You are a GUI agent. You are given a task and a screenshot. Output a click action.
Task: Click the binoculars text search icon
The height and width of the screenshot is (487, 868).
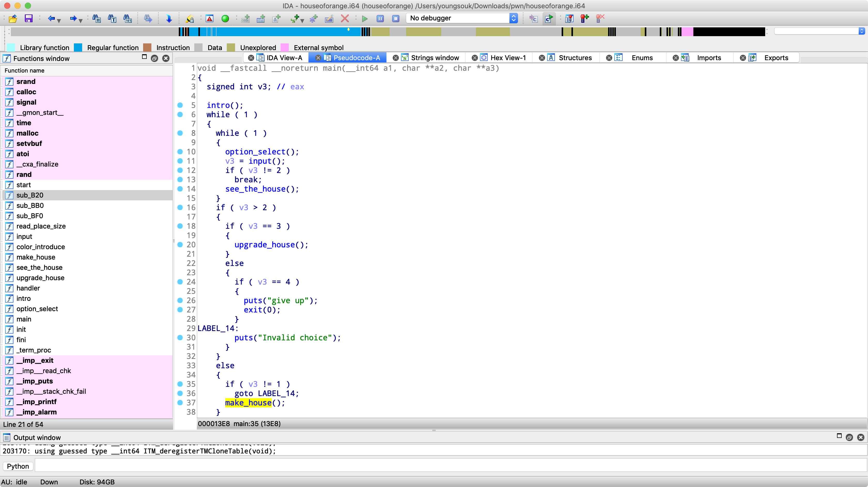pyautogui.click(x=112, y=19)
